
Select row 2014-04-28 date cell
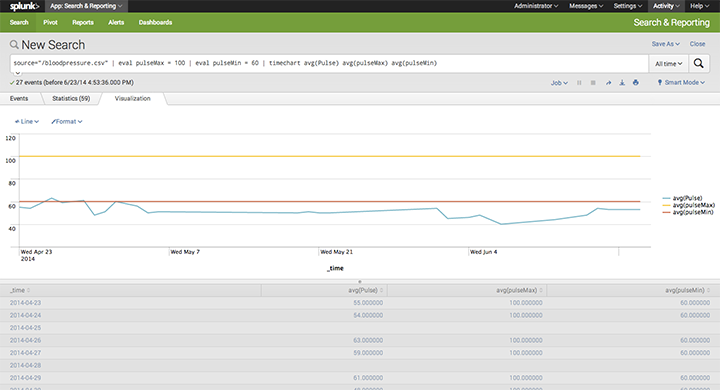(25, 365)
